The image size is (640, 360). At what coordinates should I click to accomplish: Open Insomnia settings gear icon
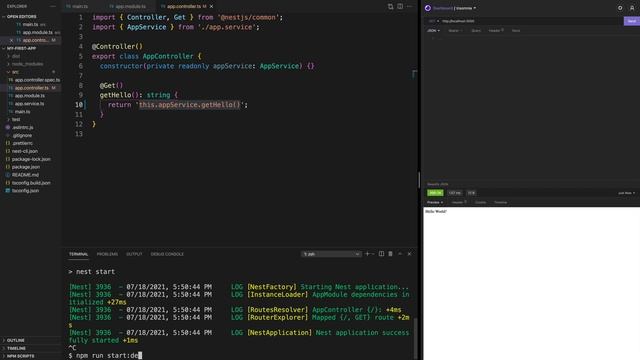pyautogui.click(x=620, y=8)
